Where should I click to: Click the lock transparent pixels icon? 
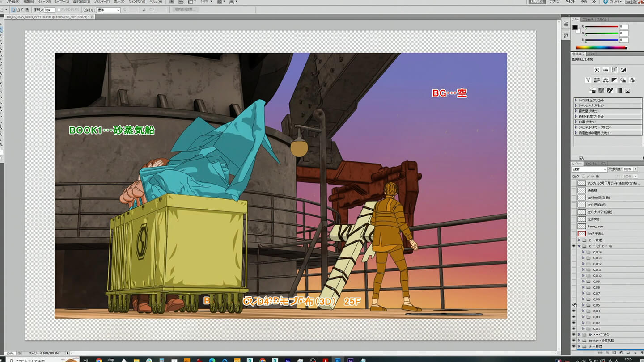[x=583, y=176]
